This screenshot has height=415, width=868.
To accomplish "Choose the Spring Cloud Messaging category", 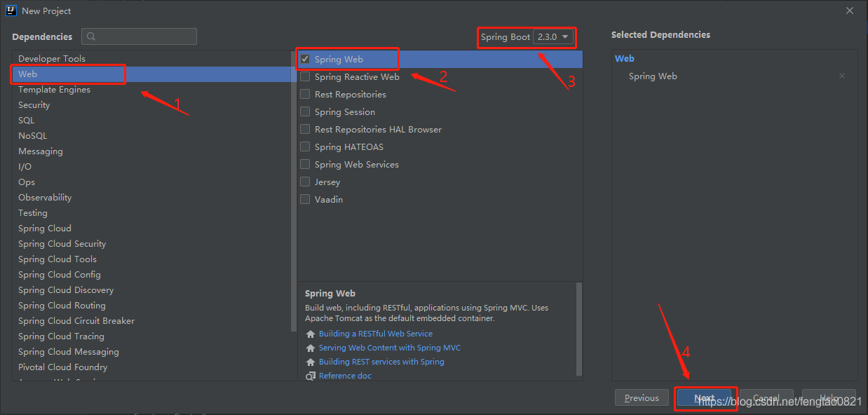I will 151,352.
